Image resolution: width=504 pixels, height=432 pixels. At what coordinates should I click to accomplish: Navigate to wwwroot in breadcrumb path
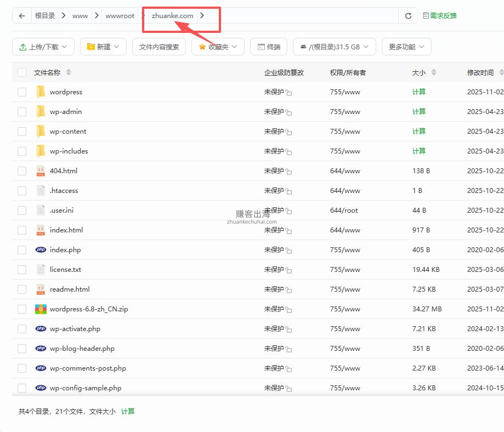[120, 16]
